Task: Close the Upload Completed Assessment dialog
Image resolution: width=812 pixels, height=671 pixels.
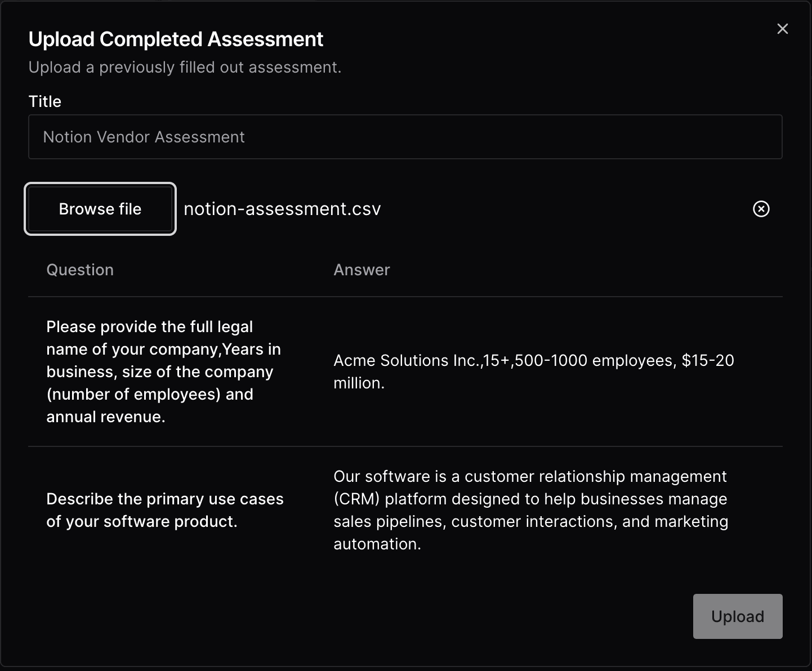Action: pyautogui.click(x=782, y=29)
